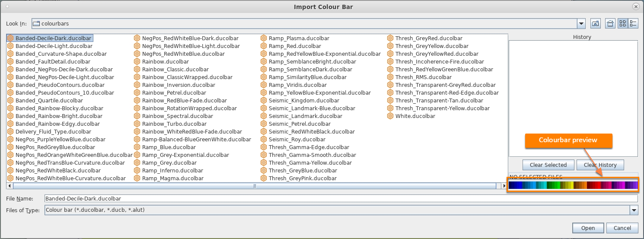644x239 pixels.
Task: Select Seismic_Roy.ducolbar file name
Action: click(x=297, y=139)
